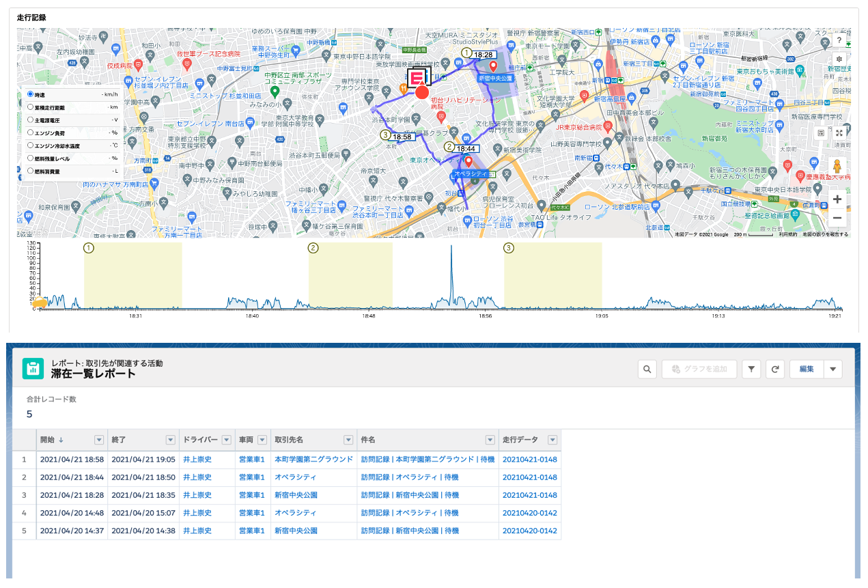Zoom in on the map
The width and height of the screenshot is (868, 588).
click(837, 199)
